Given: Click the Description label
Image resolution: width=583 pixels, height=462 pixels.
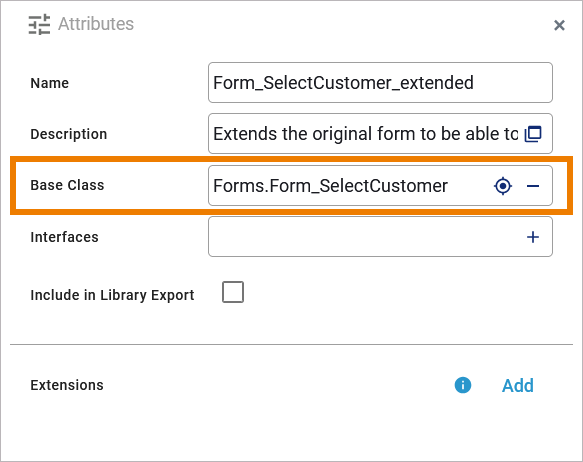Looking at the screenshot, I should coord(69,134).
